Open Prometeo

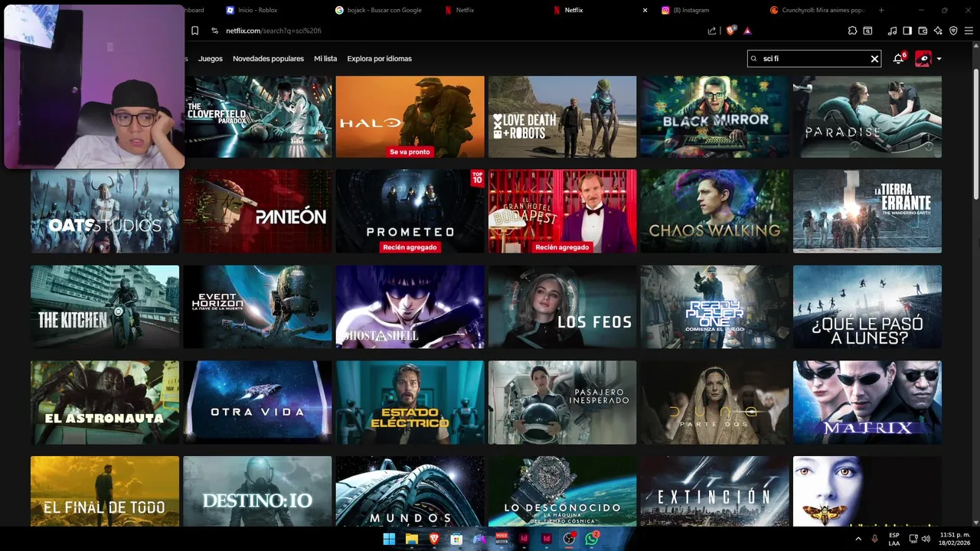point(410,211)
